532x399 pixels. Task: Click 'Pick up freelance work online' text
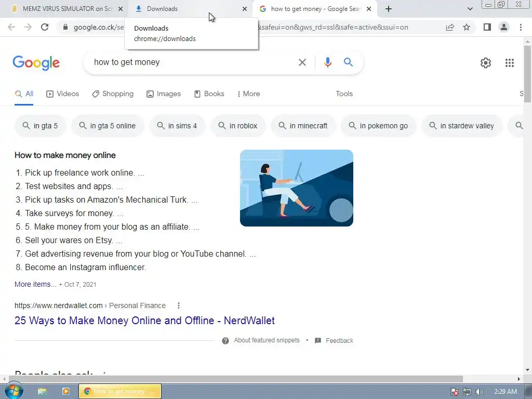79,172
